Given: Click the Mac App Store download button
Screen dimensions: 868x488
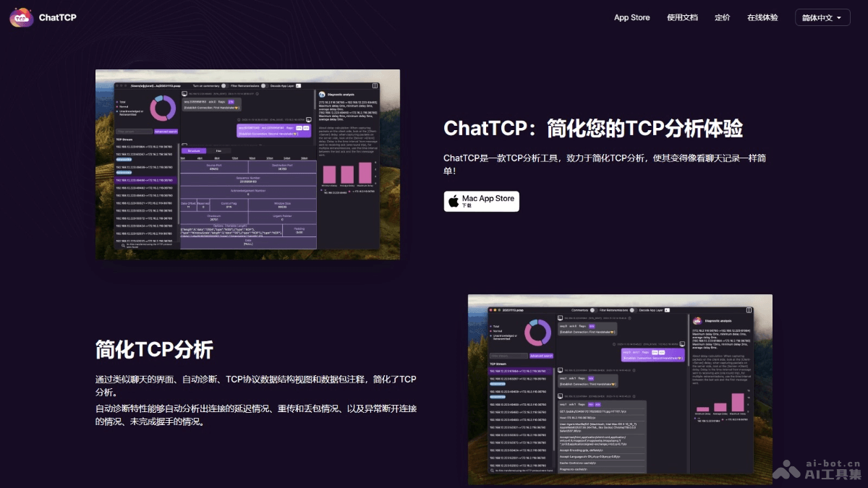Looking at the screenshot, I should [481, 201].
